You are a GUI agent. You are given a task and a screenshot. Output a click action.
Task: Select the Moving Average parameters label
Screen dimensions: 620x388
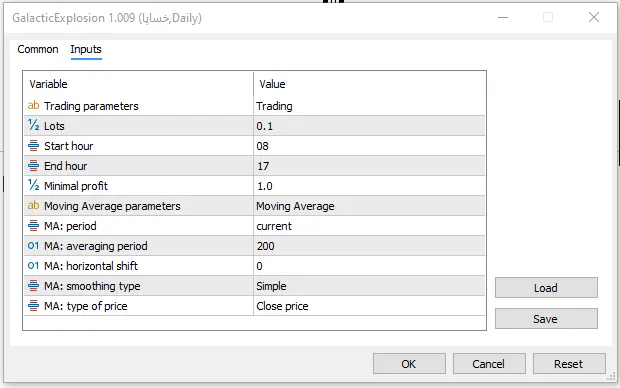pos(112,206)
